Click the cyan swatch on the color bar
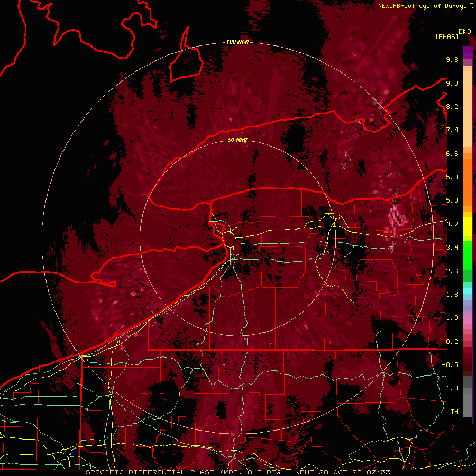 (x=467, y=291)
